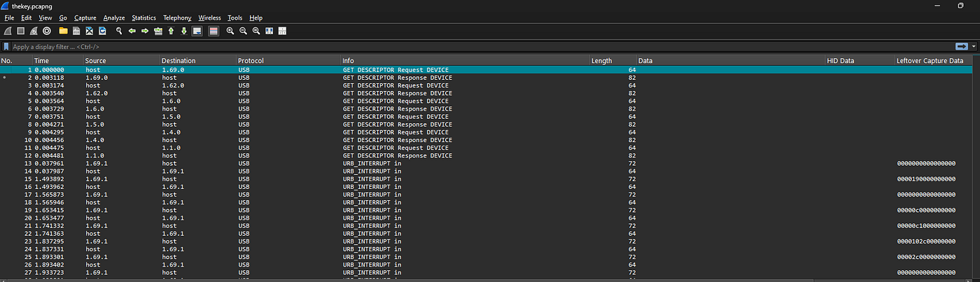Click the thekey.pcapng window title
980x282 pixels.
31,5
